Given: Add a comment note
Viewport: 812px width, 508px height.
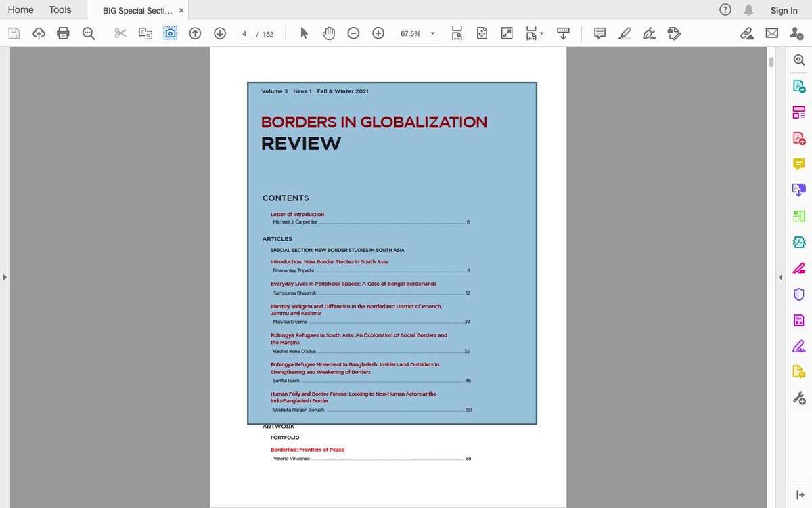Looking at the screenshot, I should tap(600, 33).
